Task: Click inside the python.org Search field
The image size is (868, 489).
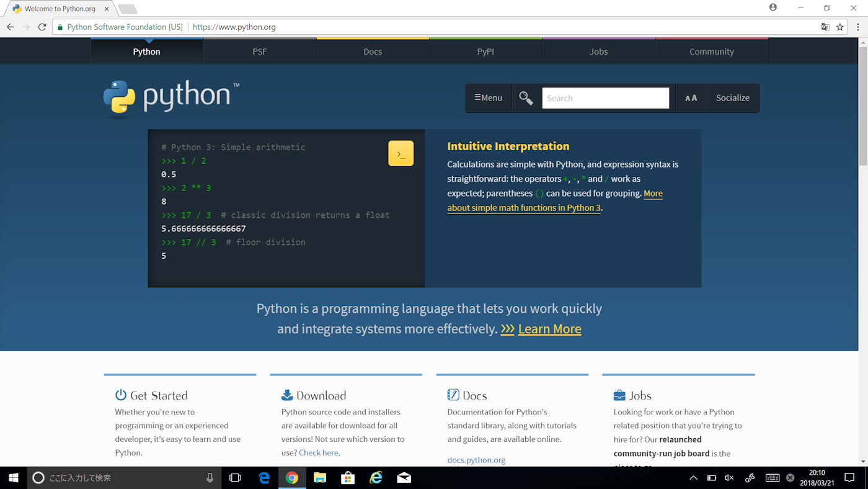Action: (x=606, y=98)
